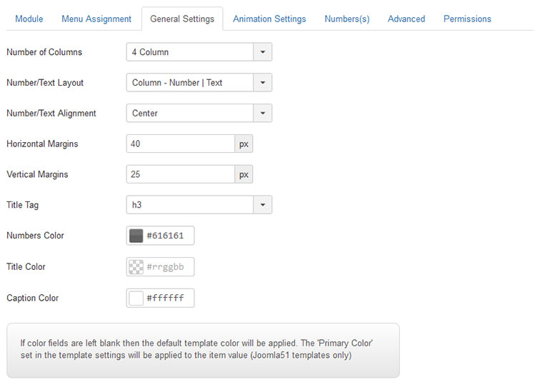The height and width of the screenshot is (392, 540).
Task: Click the Numbers Color label
Action: (x=36, y=236)
